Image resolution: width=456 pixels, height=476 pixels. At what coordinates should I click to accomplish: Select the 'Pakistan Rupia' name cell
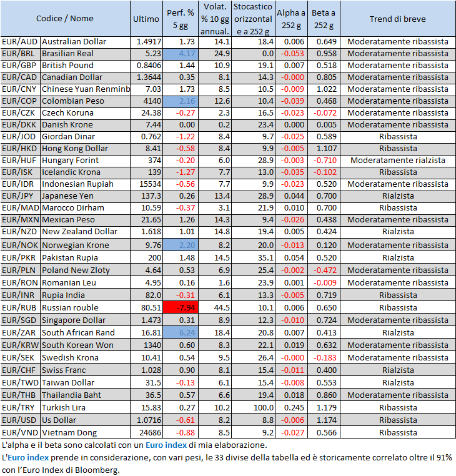[x=86, y=257]
